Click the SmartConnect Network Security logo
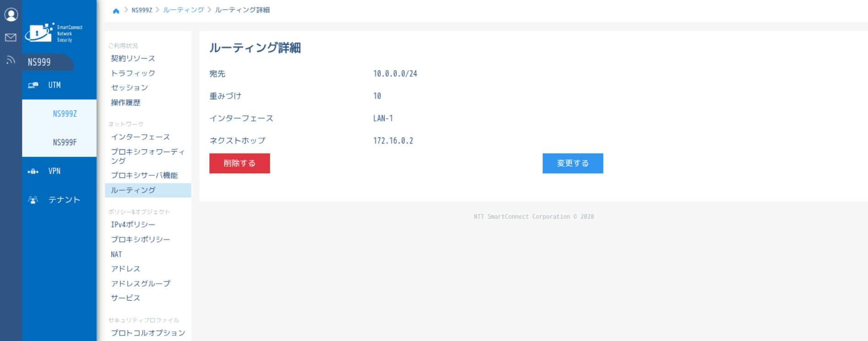Screen dimensions: 868x341 click(54, 33)
